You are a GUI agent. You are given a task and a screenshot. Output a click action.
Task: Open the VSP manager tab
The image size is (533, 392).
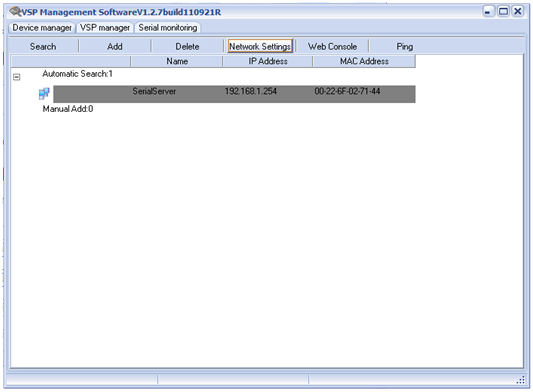click(x=105, y=28)
